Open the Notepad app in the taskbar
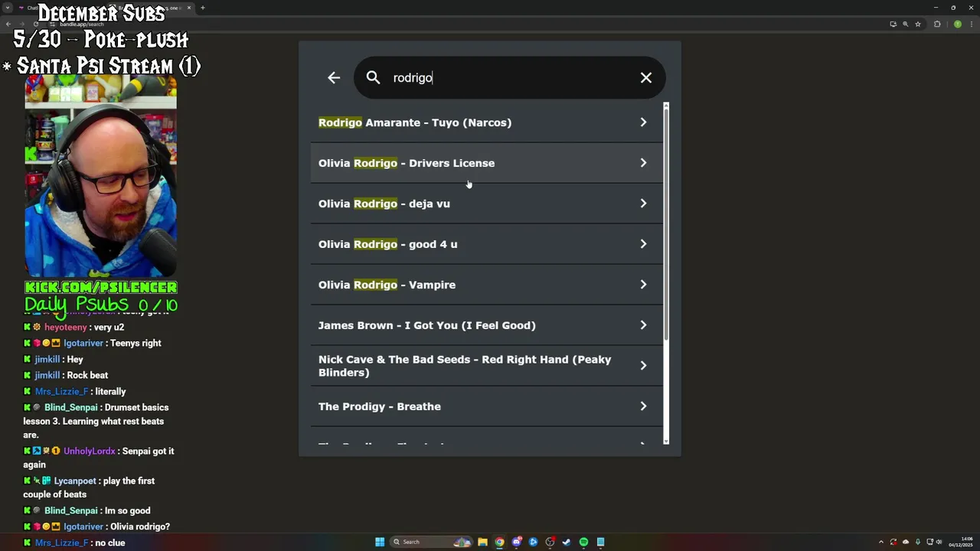The image size is (980, 551). coord(600,542)
